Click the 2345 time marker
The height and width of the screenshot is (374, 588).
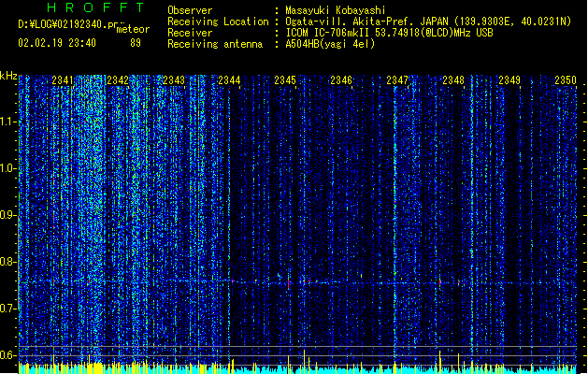[x=285, y=80]
